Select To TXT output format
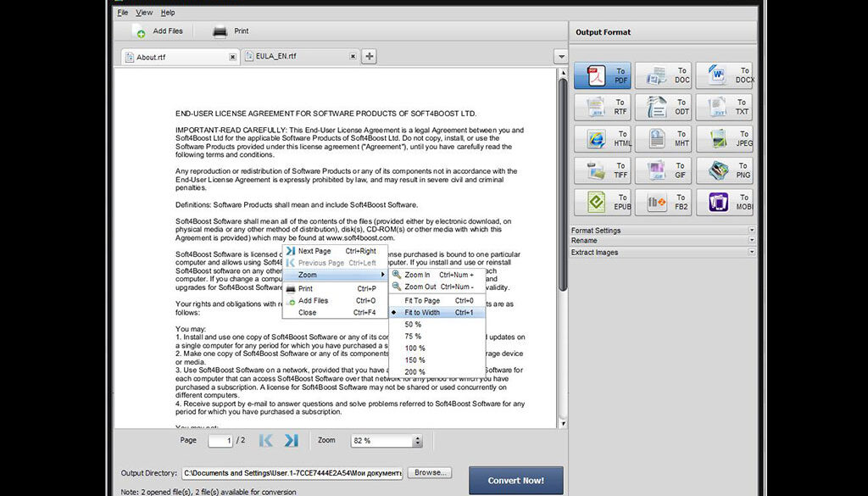This screenshot has height=496, width=868. 724,107
